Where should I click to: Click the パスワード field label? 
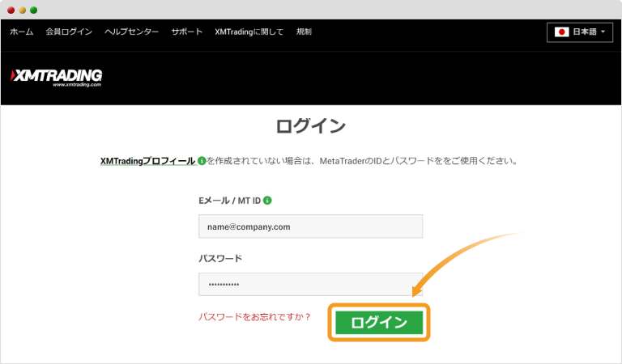pyautogui.click(x=220, y=258)
